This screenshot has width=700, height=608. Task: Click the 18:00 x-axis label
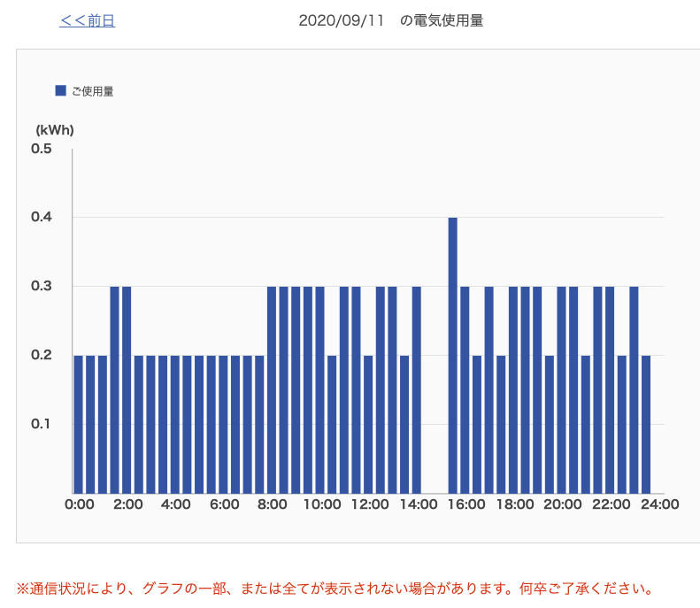coord(515,504)
